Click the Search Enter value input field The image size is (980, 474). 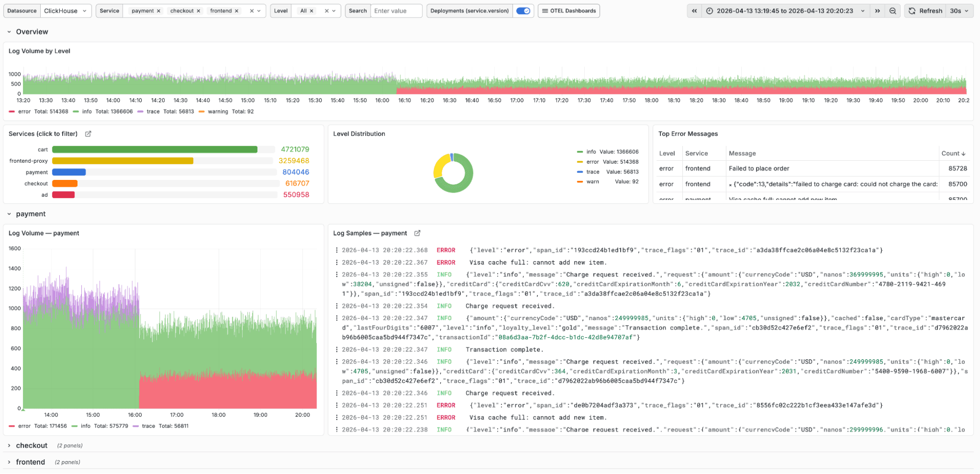coord(396,11)
